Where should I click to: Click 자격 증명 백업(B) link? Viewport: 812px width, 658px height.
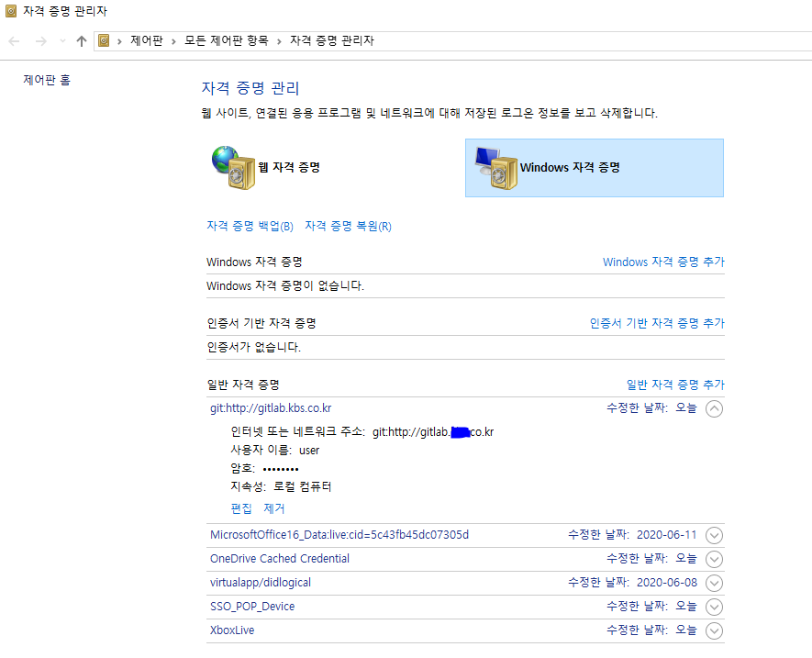(250, 226)
